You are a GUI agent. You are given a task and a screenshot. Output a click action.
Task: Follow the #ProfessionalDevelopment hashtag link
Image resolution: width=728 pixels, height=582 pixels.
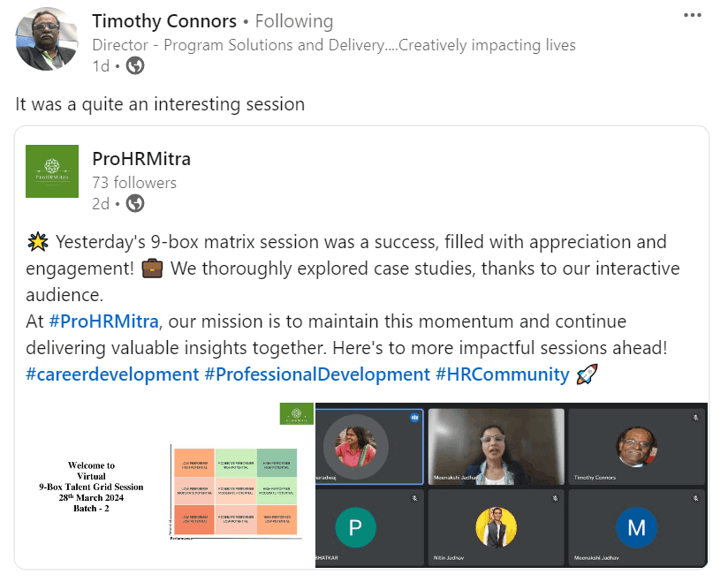point(316,374)
